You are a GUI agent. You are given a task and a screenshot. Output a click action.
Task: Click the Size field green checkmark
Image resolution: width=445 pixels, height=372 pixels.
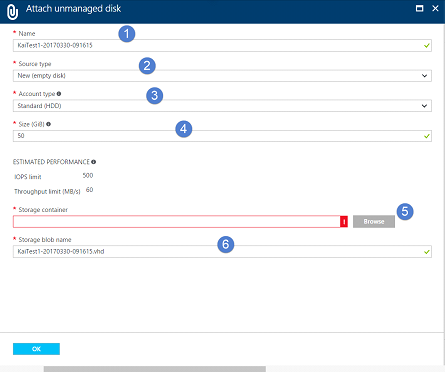[427, 136]
